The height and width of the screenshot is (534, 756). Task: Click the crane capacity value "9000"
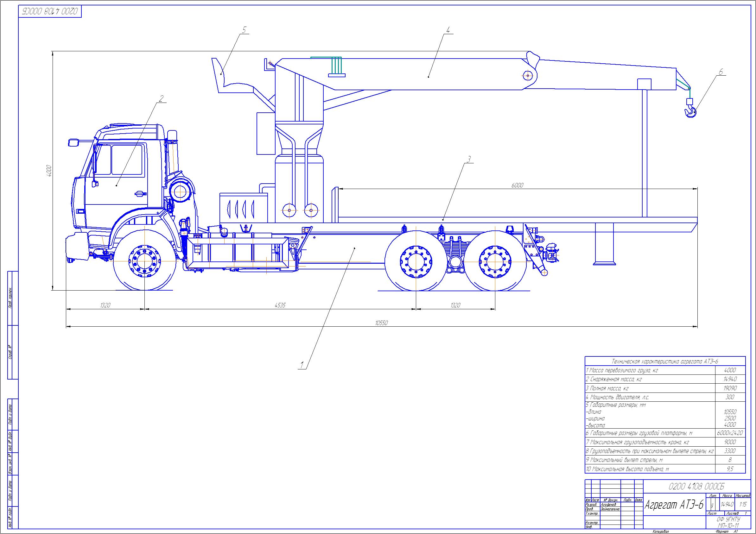click(x=730, y=442)
